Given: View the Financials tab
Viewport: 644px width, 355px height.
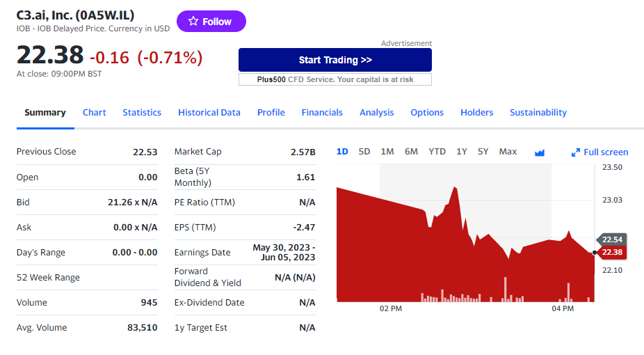Looking at the screenshot, I should (x=322, y=113).
